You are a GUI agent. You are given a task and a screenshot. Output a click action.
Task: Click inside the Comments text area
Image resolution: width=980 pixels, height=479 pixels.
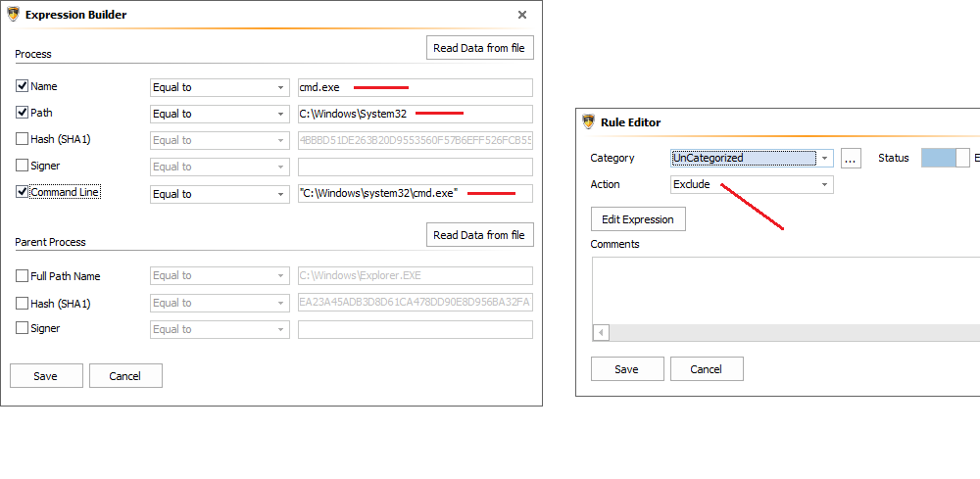pos(784,289)
